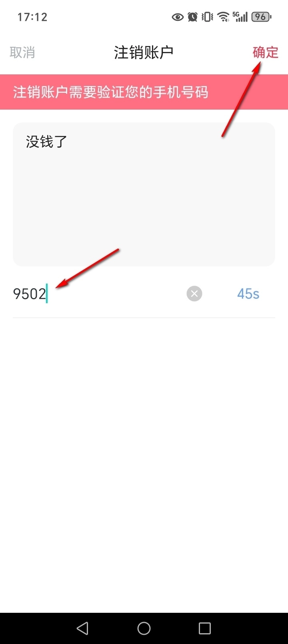Tap the 17:12 clock in status bar
The width and height of the screenshot is (288, 644).
[32, 17]
